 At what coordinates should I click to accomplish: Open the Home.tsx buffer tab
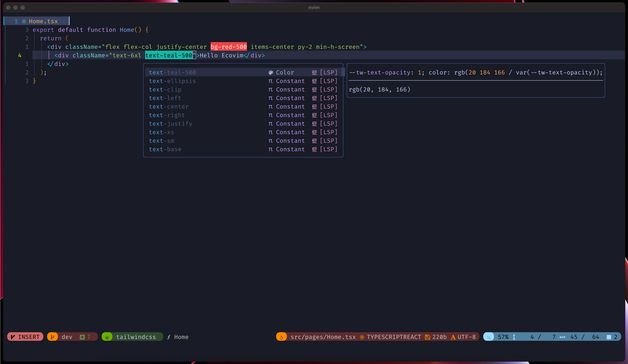tap(43, 21)
